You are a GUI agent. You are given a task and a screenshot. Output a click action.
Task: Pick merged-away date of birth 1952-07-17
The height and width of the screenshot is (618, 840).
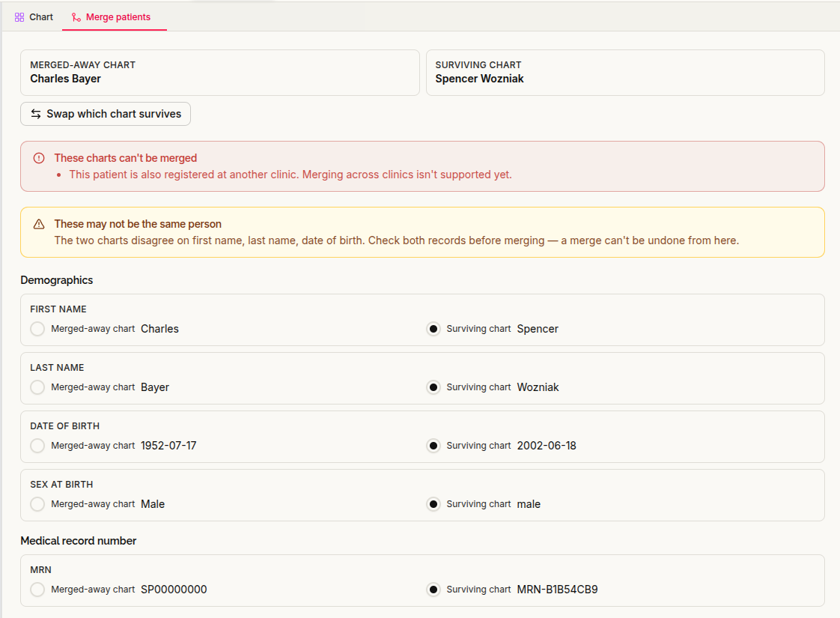[x=37, y=446]
